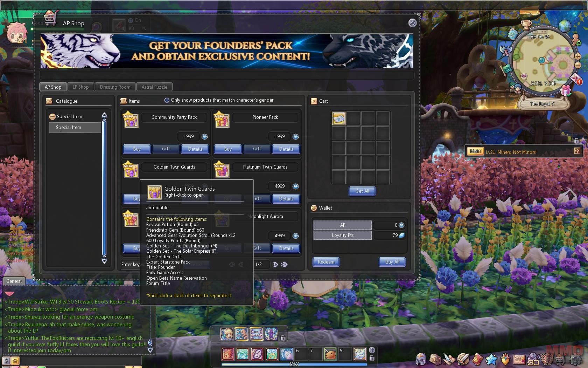
Task: Open the purple locked house icon
Action: (x=533, y=359)
